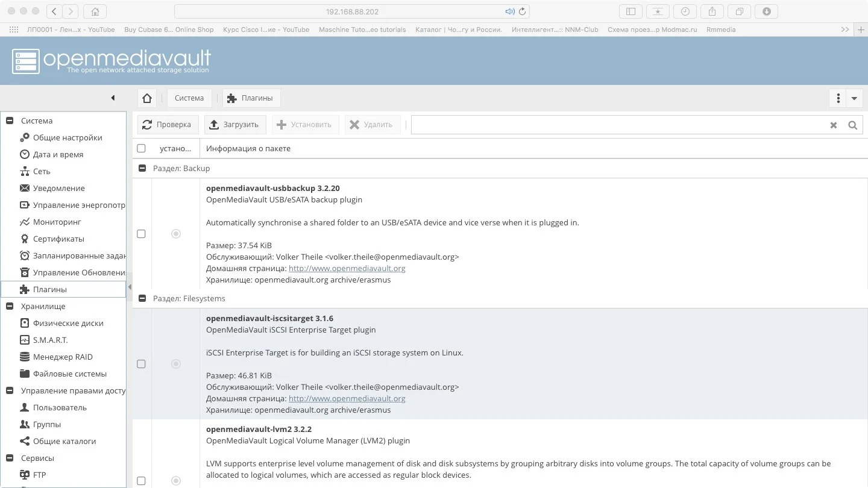
Task: Open Менеджер RAID page
Action: coord(63,357)
